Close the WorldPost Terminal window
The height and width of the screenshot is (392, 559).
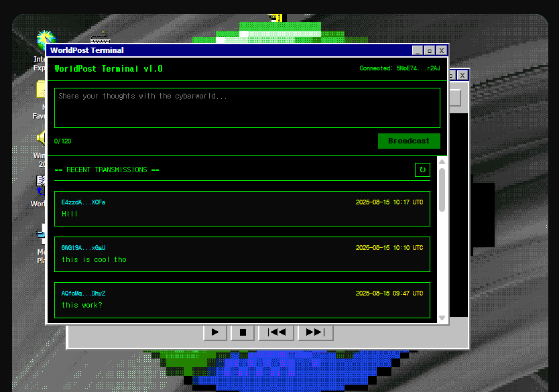point(442,51)
